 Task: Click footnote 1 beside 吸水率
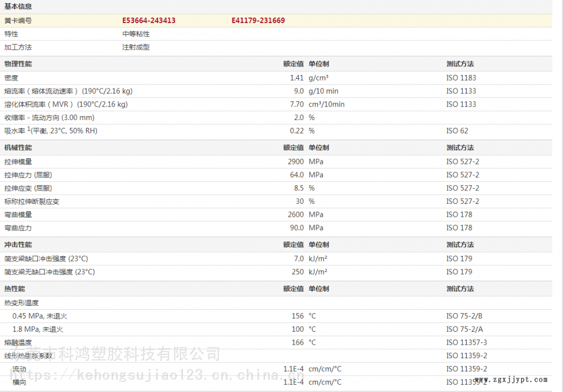click(x=29, y=130)
